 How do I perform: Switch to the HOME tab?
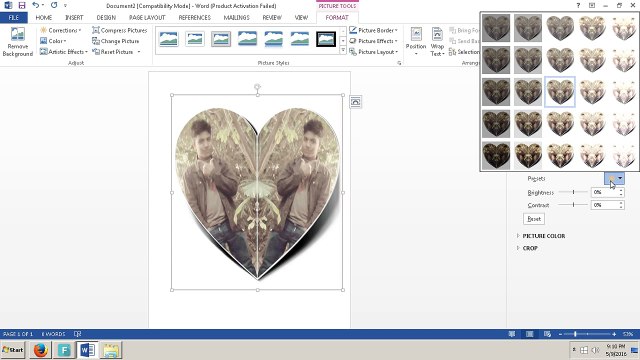(x=44, y=18)
